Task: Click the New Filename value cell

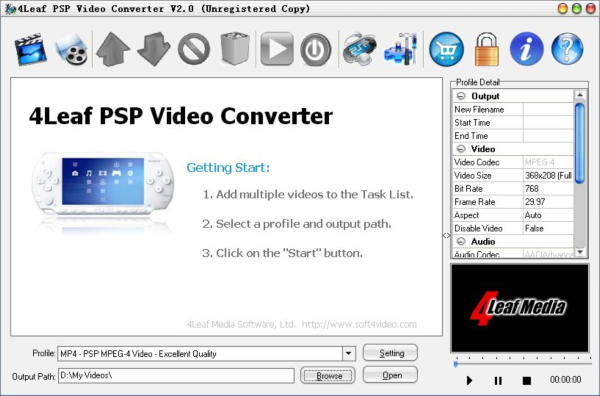Action: 548,109
